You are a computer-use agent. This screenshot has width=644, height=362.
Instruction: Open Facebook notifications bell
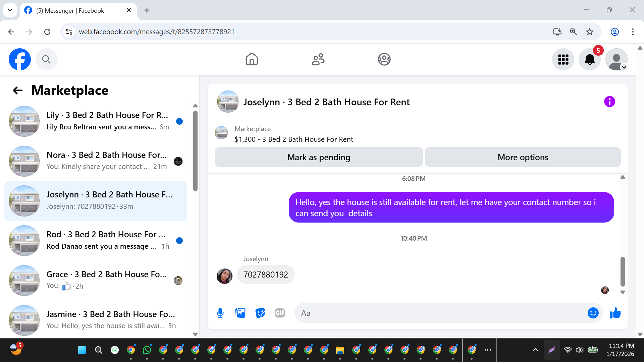[x=589, y=60]
